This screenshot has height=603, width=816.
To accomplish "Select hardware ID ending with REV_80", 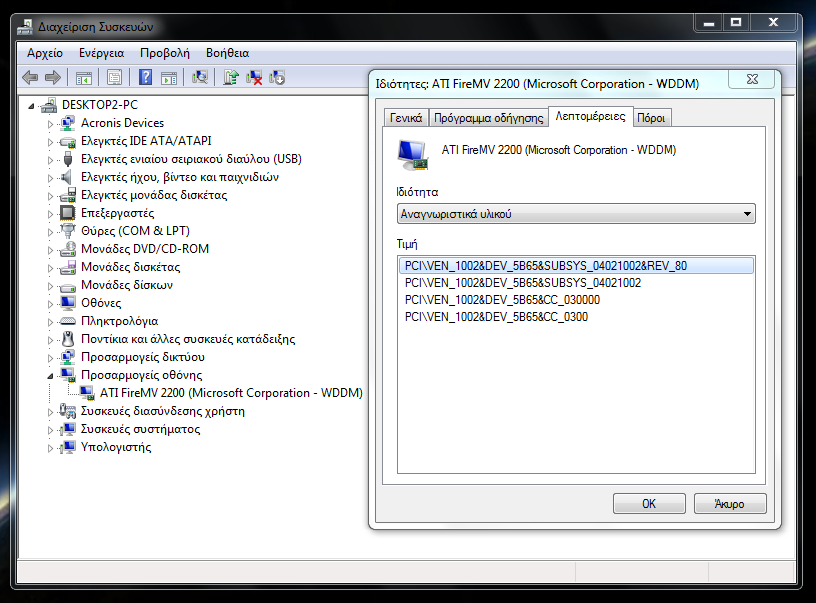I will tap(576, 266).
